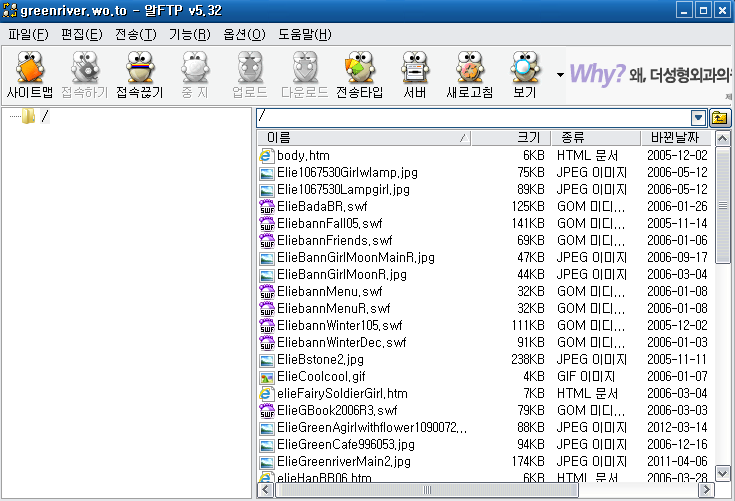This screenshot has height=501, width=735.
Task: Select body.htm in the file list
Action: pos(303,155)
